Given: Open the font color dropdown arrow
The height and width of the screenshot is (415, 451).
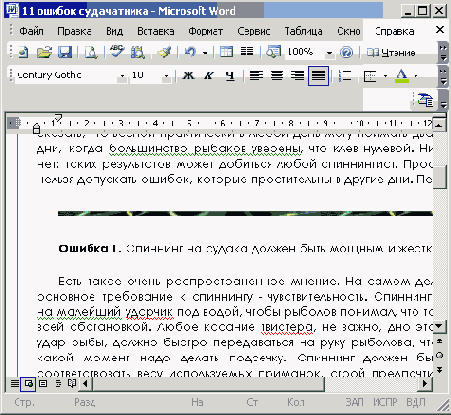Looking at the screenshot, I should (x=416, y=76).
